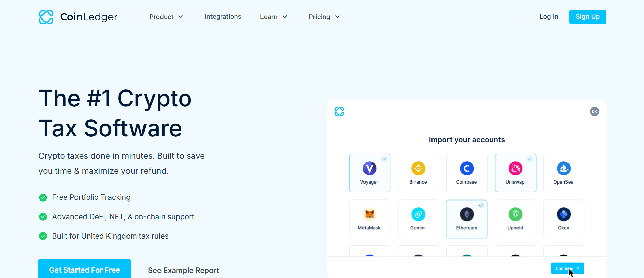Image resolution: width=644 pixels, height=278 pixels.
Task: Click the Sign Up button
Action: click(x=588, y=17)
